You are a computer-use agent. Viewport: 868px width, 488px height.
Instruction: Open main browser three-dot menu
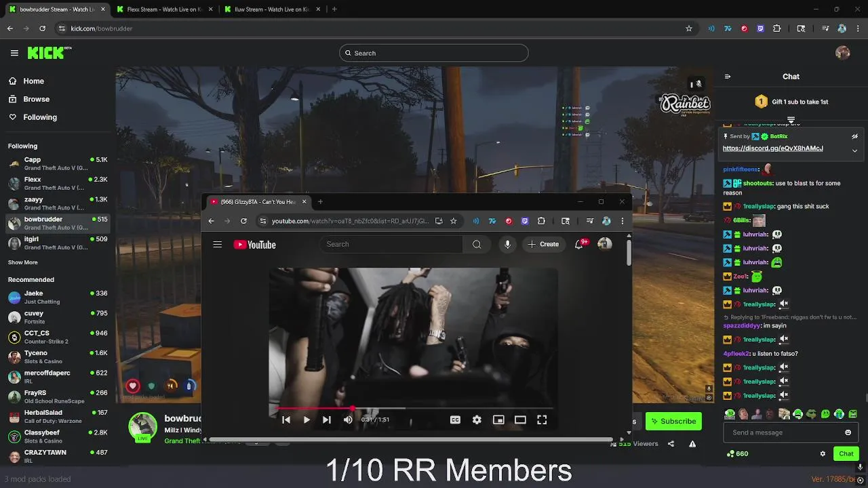click(858, 28)
